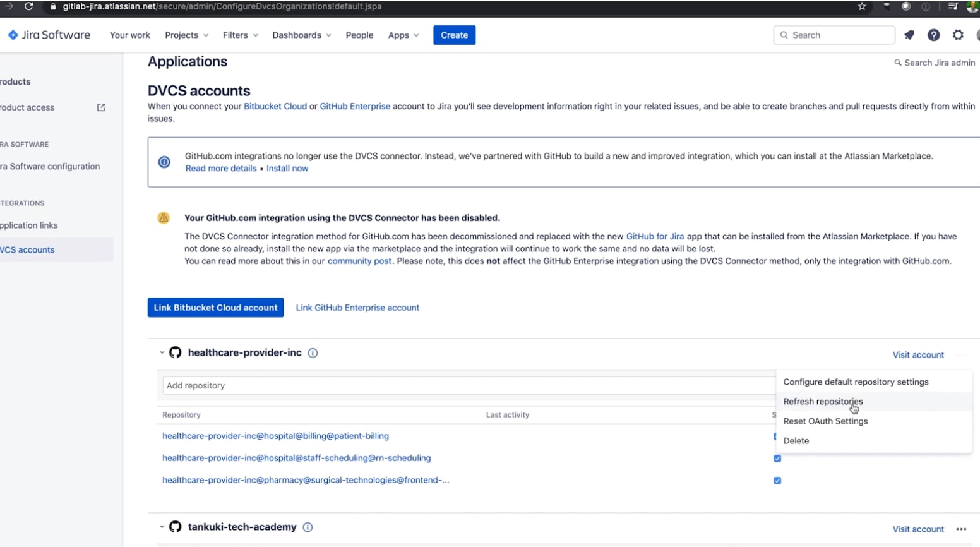Click the browser reload icon
This screenshot has height=547, width=980.
point(28,6)
